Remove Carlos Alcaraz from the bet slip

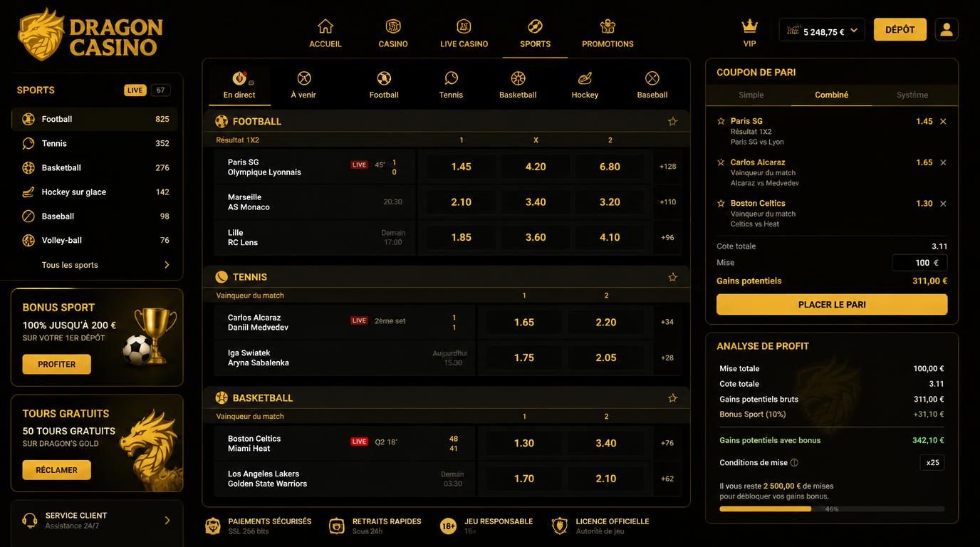pyautogui.click(x=943, y=162)
